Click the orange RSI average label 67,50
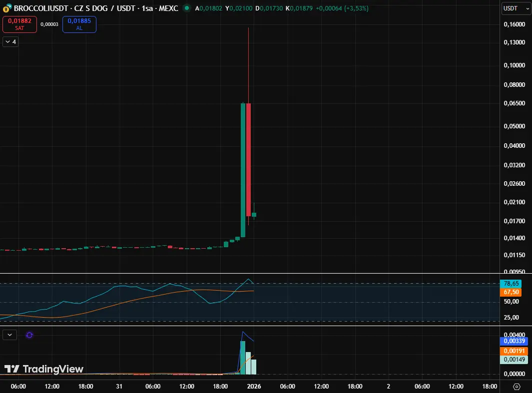The height and width of the screenshot is (393, 532). (511, 292)
